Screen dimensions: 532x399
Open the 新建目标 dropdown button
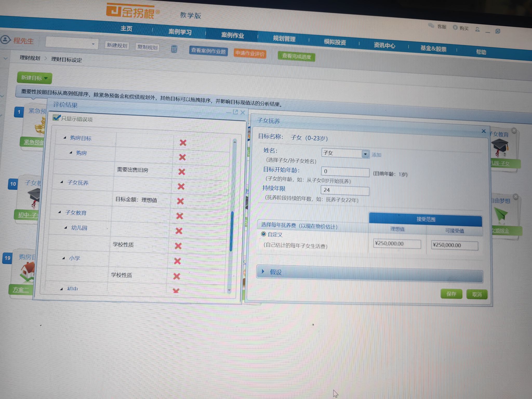click(x=34, y=78)
